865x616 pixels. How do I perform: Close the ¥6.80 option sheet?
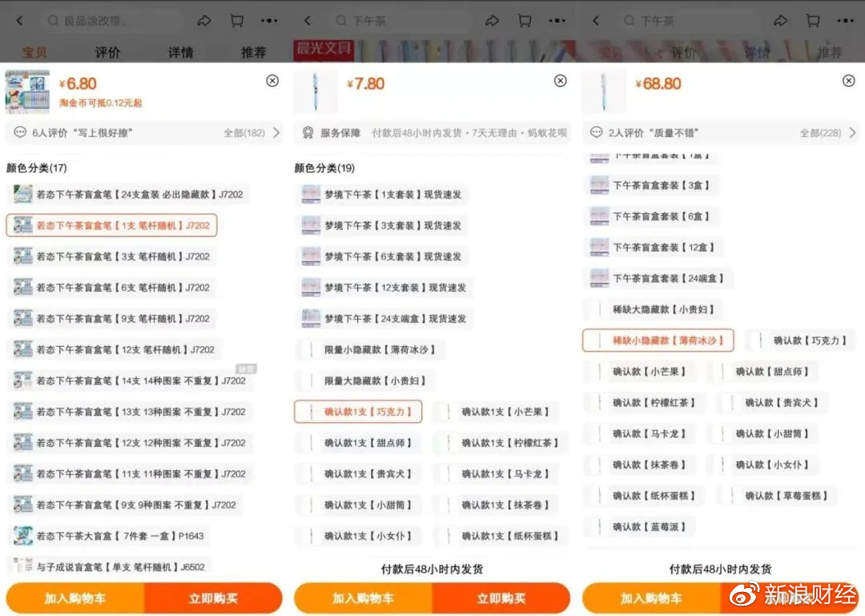coord(272,81)
